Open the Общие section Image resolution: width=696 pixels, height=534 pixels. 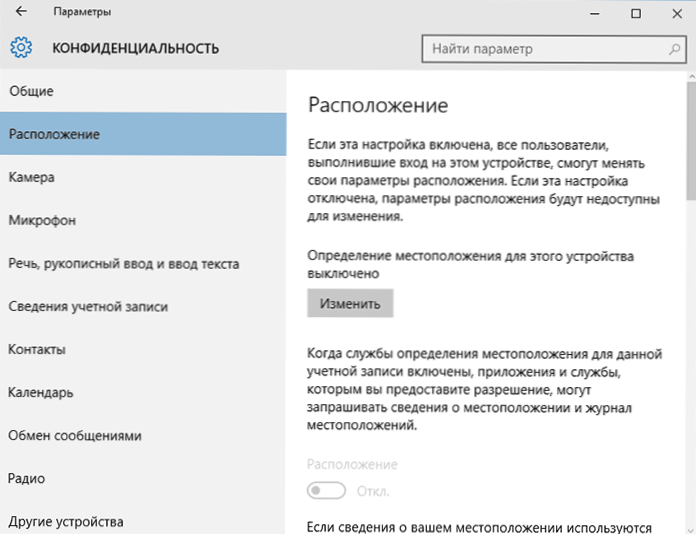coord(143,91)
